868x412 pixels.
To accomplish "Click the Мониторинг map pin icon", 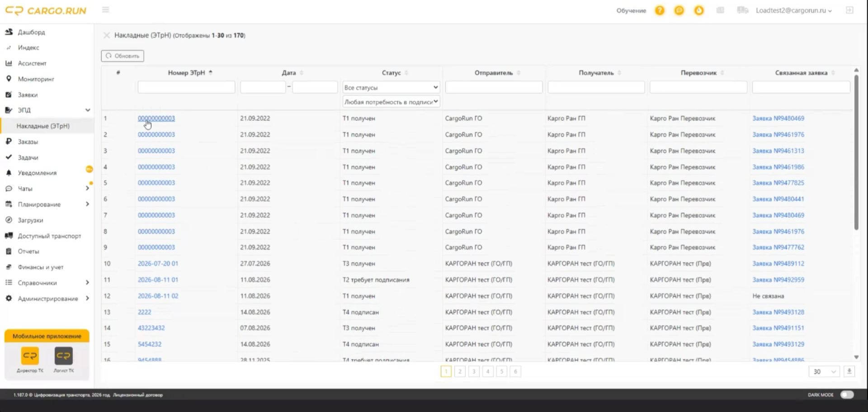I will (9, 79).
